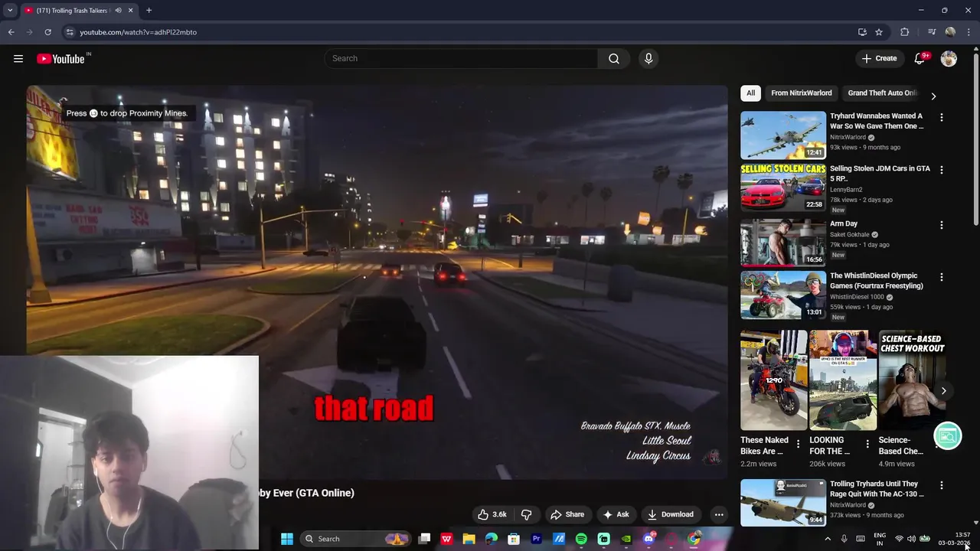Mute the tab via speaker icon

pyautogui.click(x=118, y=11)
